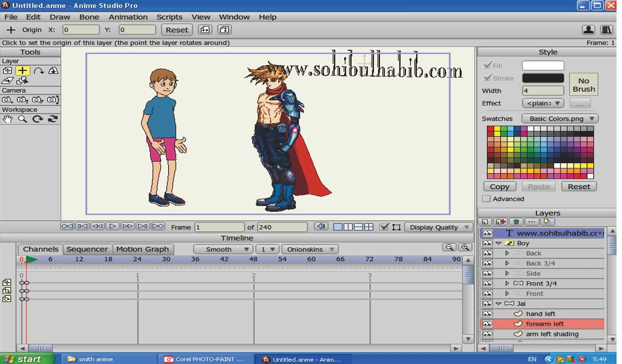
Task: Open the Smooth interpolation dropdown
Action: point(223,249)
